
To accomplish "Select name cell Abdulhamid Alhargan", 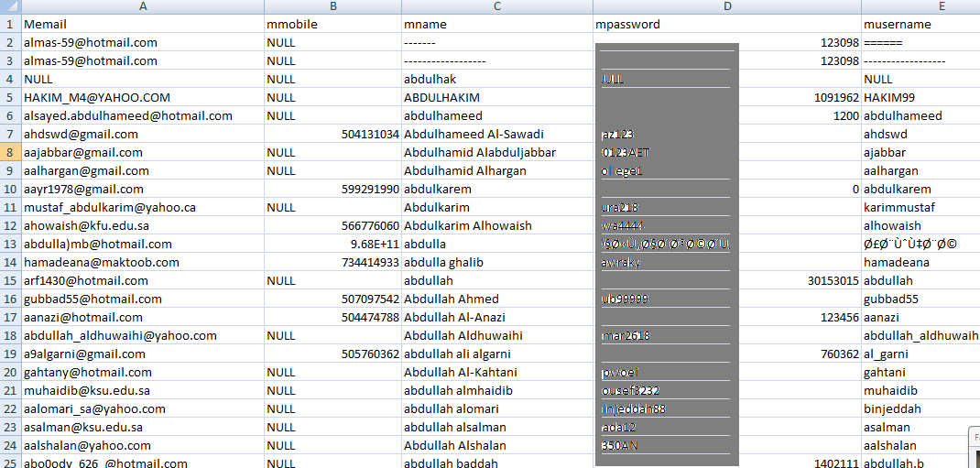I will 497,171.
